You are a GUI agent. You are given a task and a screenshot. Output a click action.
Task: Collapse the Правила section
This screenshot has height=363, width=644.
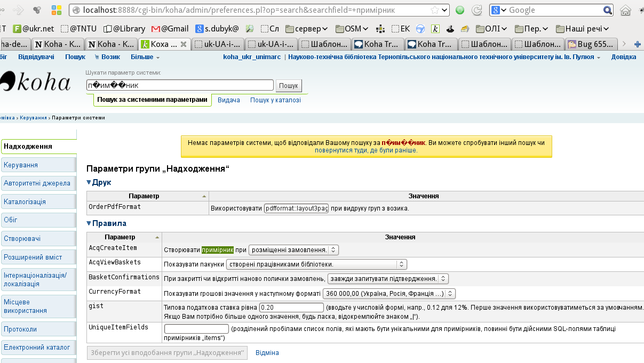tap(106, 223)
